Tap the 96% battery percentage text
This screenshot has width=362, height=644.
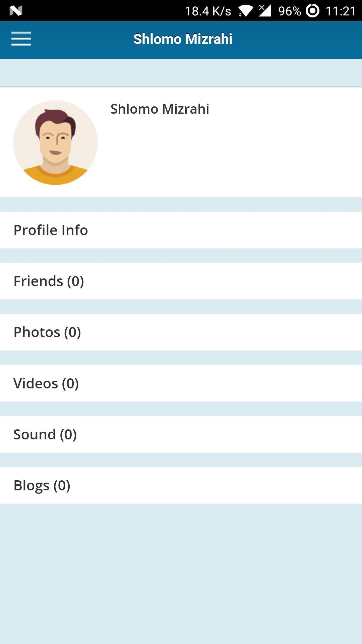coord(290,11)
